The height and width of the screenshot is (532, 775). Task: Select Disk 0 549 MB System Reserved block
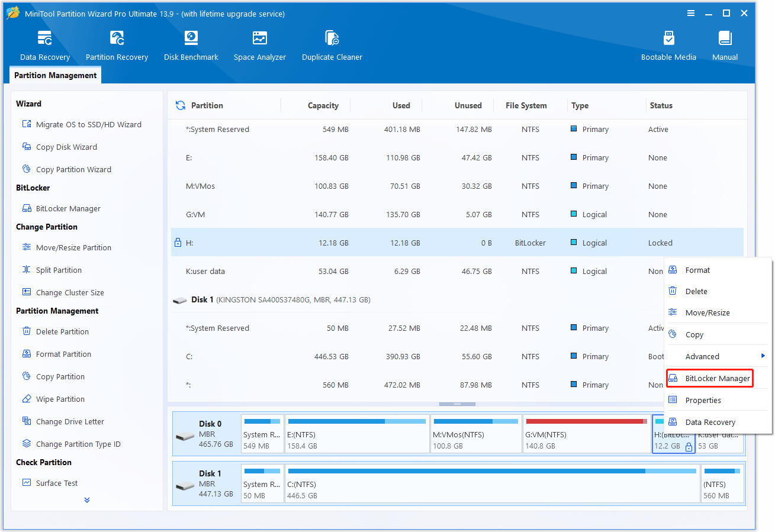click(x=262, y=434)
